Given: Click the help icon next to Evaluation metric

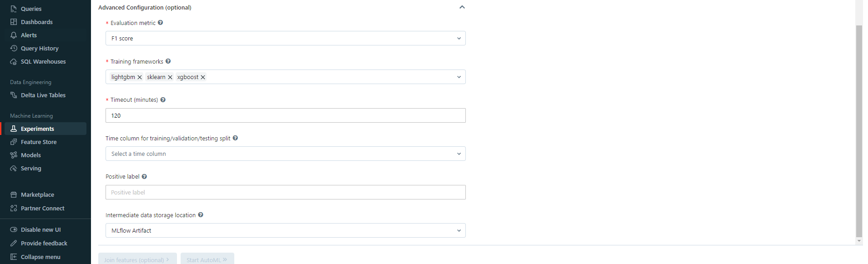Looking at the screenshot, I should pyautogui.click(x=160, y=23).
